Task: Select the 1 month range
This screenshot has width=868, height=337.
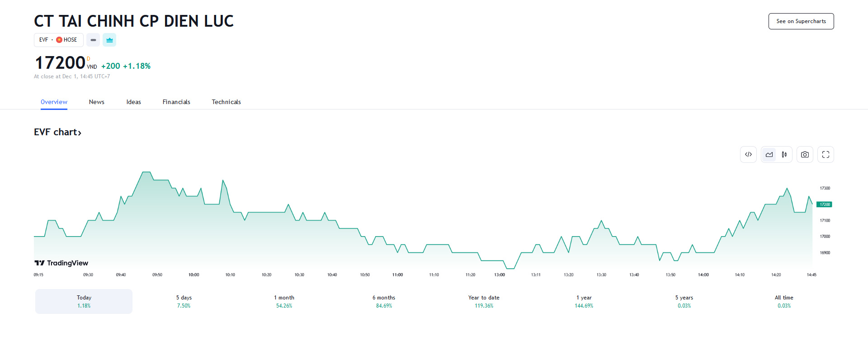Action: click(x=284, y=301)
